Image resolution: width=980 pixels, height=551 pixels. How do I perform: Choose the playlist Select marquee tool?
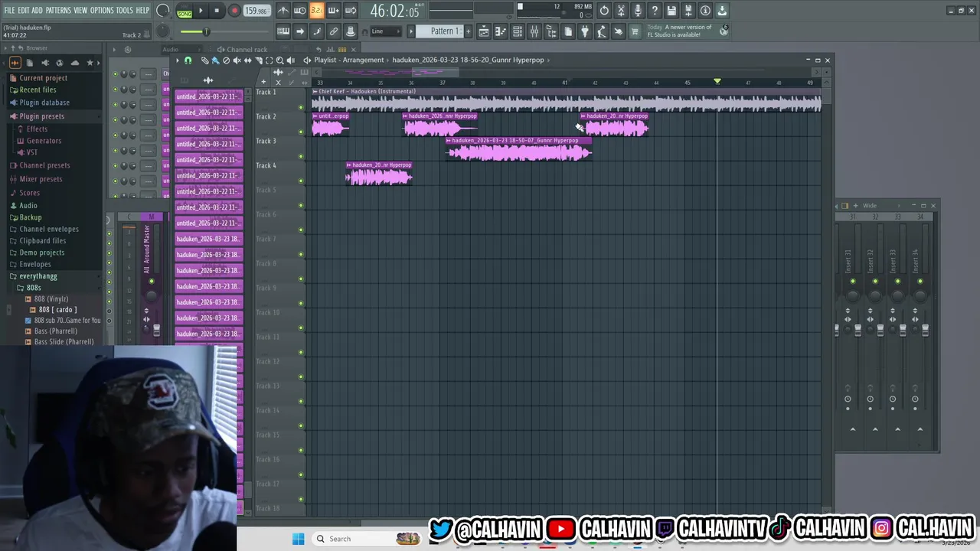click(x=269, y=60)
